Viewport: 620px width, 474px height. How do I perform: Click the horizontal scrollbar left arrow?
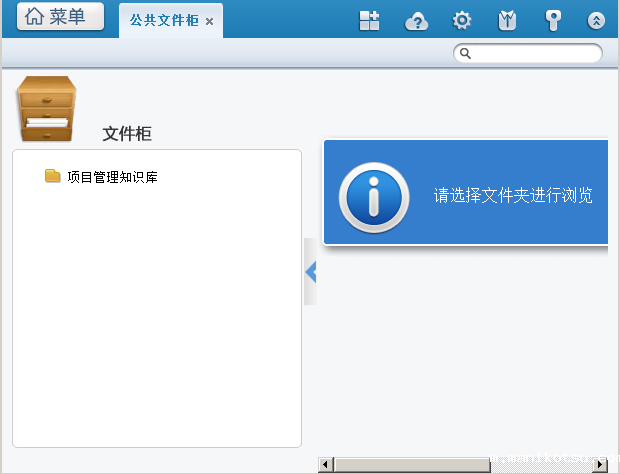(325, 465)
